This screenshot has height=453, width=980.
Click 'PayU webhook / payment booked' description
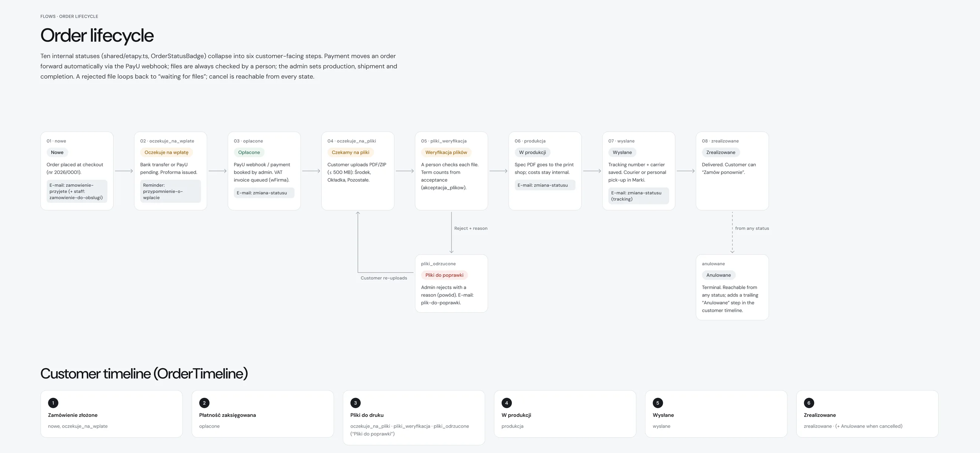pyautogui.click(x=262, y=172)
